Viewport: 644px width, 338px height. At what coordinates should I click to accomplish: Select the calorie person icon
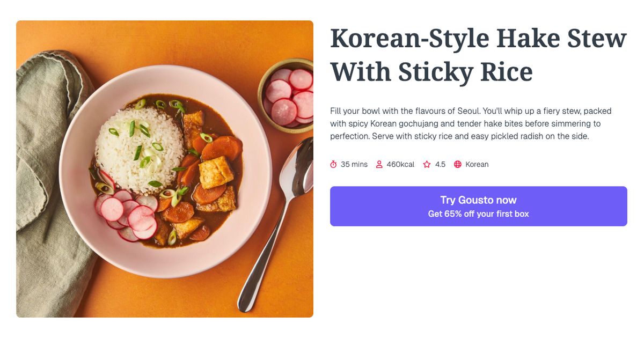379,164
